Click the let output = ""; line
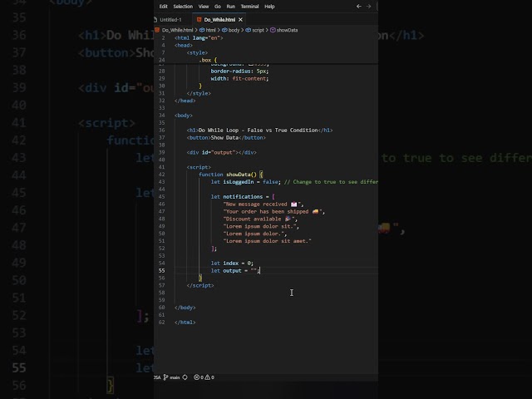 coord(235,271)
